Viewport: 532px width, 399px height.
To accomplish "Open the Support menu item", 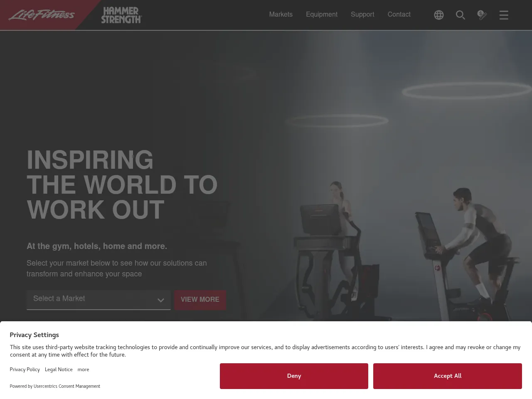I will click(x=362, y=15).
